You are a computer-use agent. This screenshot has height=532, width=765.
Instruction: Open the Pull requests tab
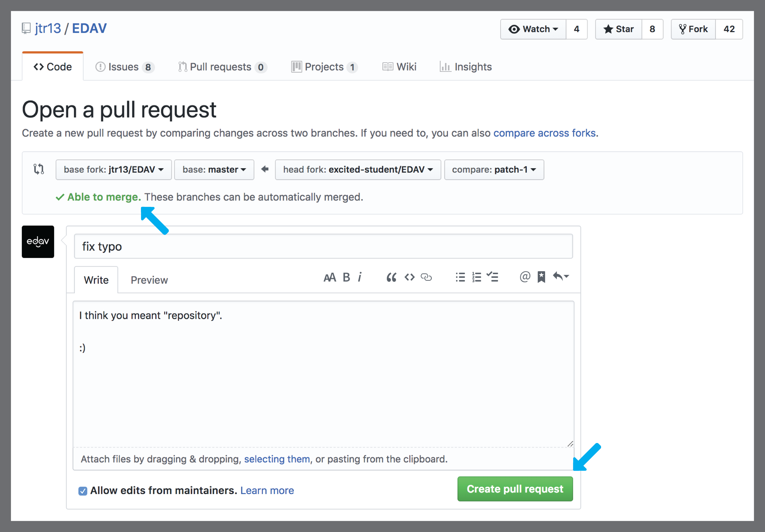point(223,67)
